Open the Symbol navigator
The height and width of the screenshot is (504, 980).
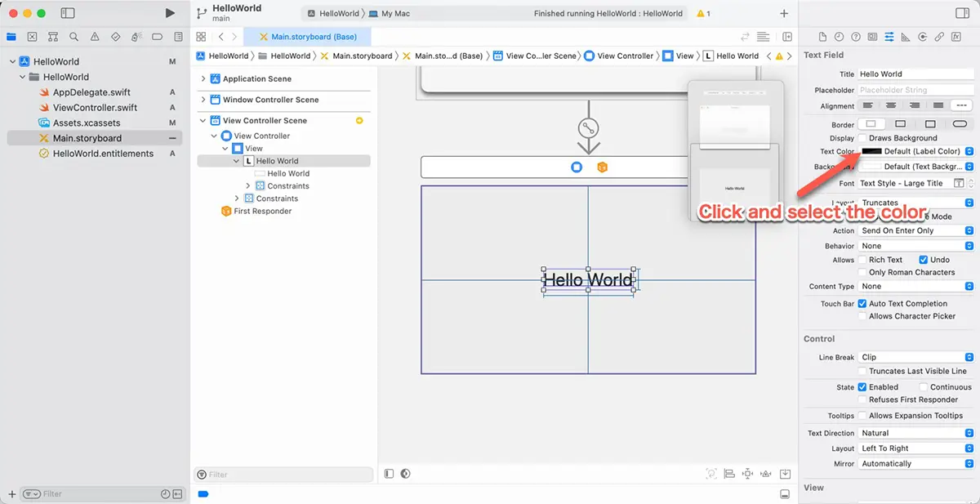[53, 37]
